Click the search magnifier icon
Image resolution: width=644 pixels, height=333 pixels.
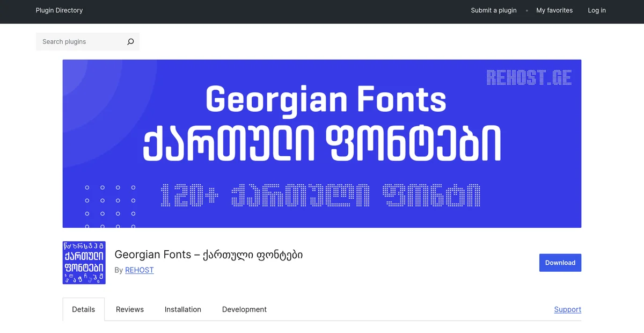[x=130, y=41]
